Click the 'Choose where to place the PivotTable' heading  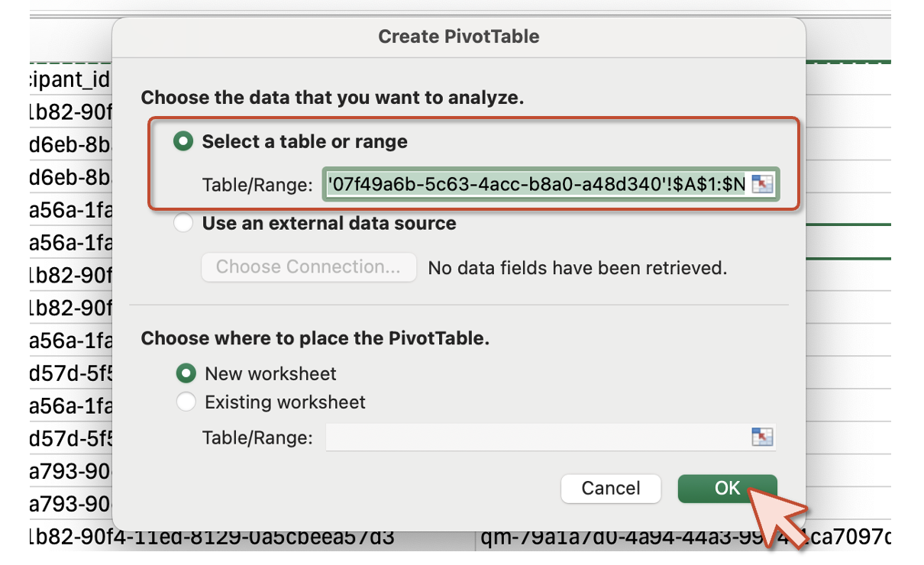click(315, 338)
